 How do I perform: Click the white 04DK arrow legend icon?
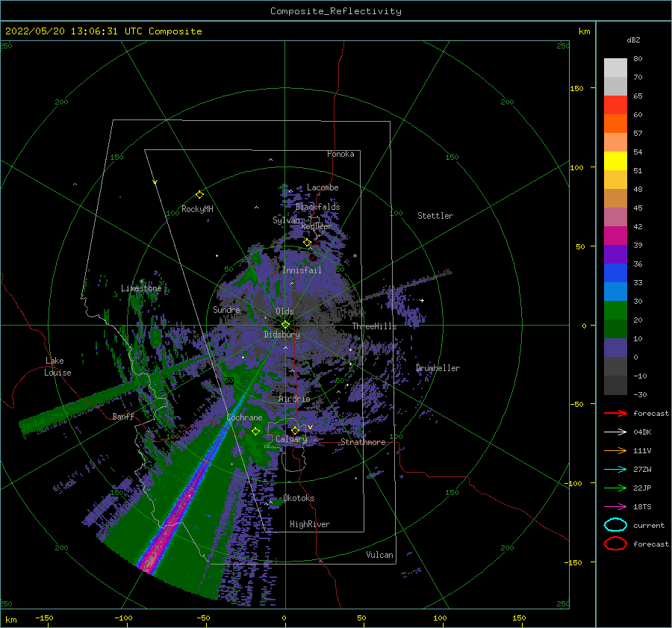(615, 432)
